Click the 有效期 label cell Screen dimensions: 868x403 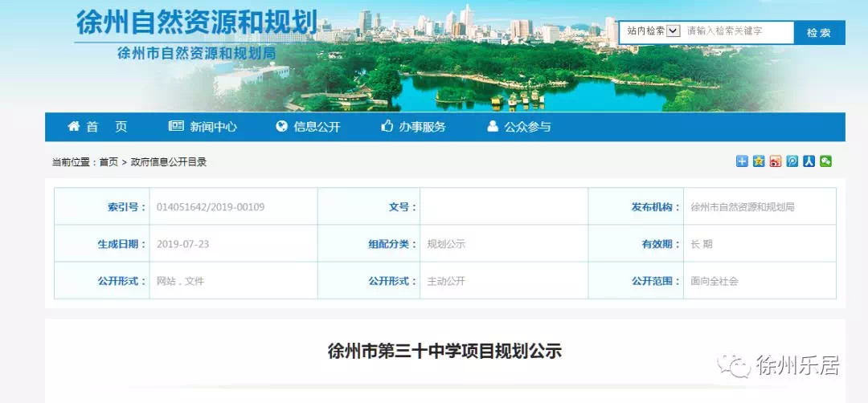(636, 244)
